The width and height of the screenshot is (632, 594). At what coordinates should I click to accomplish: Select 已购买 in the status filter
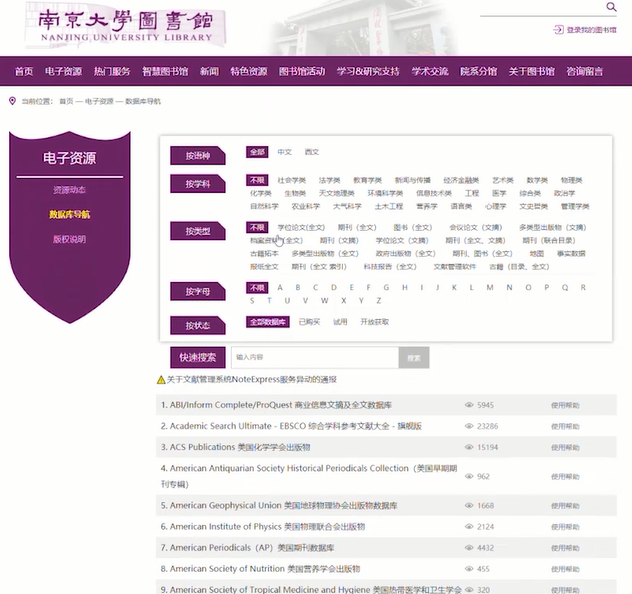[309, 322]
